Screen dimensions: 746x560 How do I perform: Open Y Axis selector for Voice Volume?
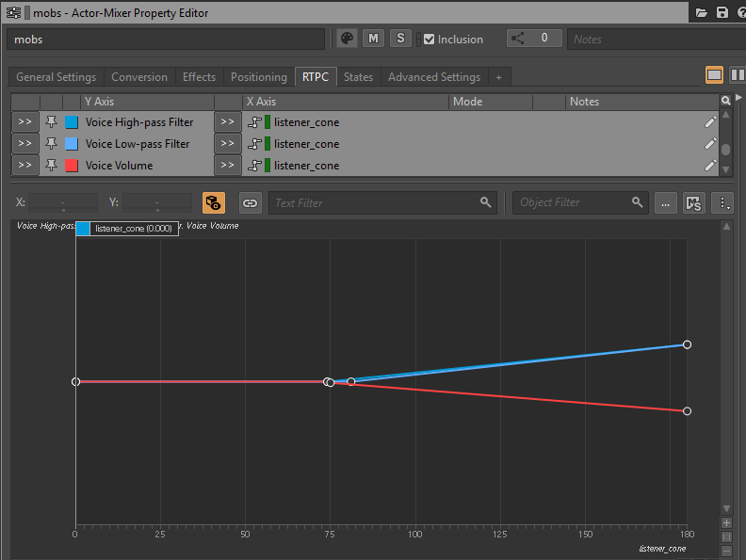[24, 166]
